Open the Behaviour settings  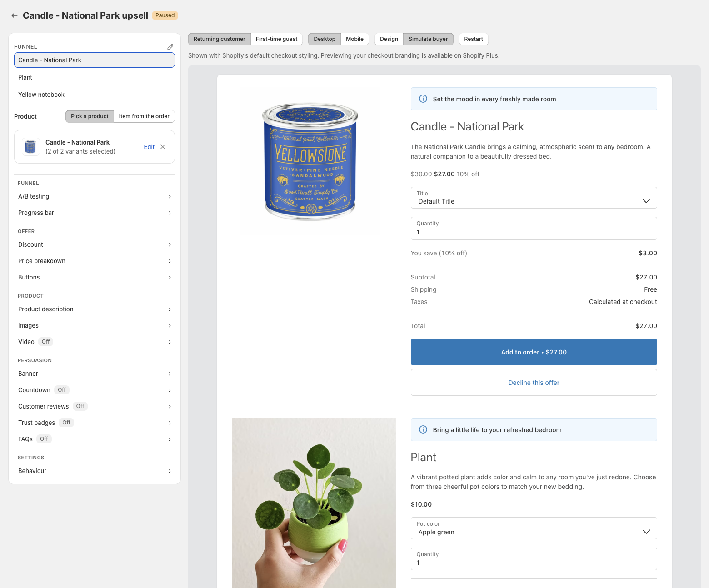click(95, 471)
